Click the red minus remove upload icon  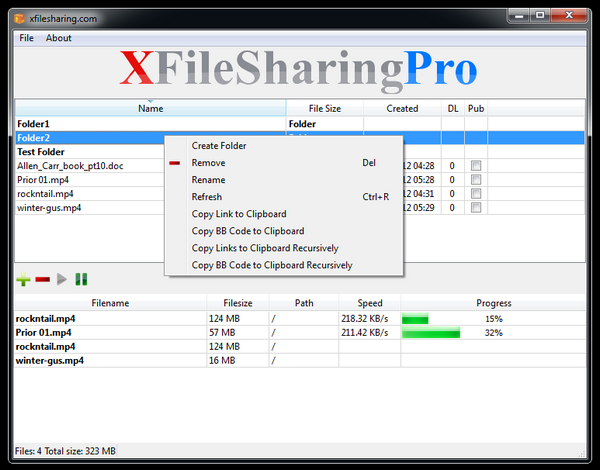click(x=42, y=279)
